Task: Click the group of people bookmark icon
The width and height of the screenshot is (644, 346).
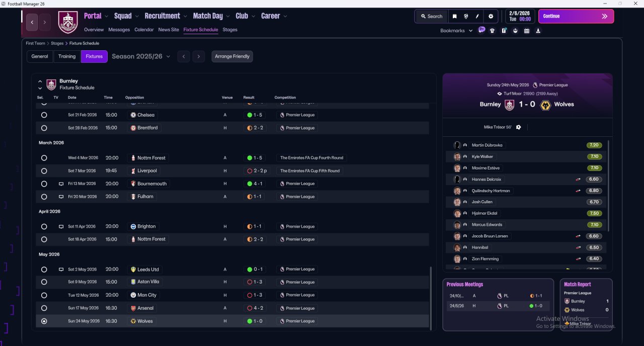Action: coord(515,31)
